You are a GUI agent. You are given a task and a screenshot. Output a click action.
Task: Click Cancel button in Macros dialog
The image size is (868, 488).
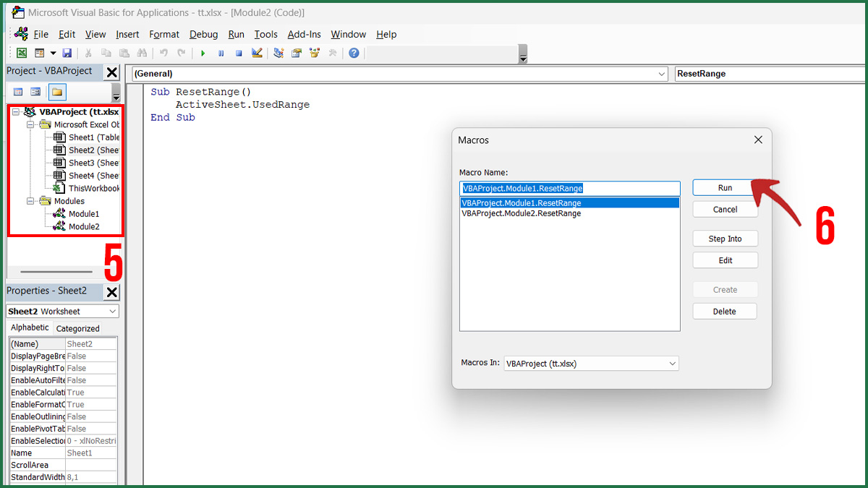pyautogui.click(x=725, y=209)
